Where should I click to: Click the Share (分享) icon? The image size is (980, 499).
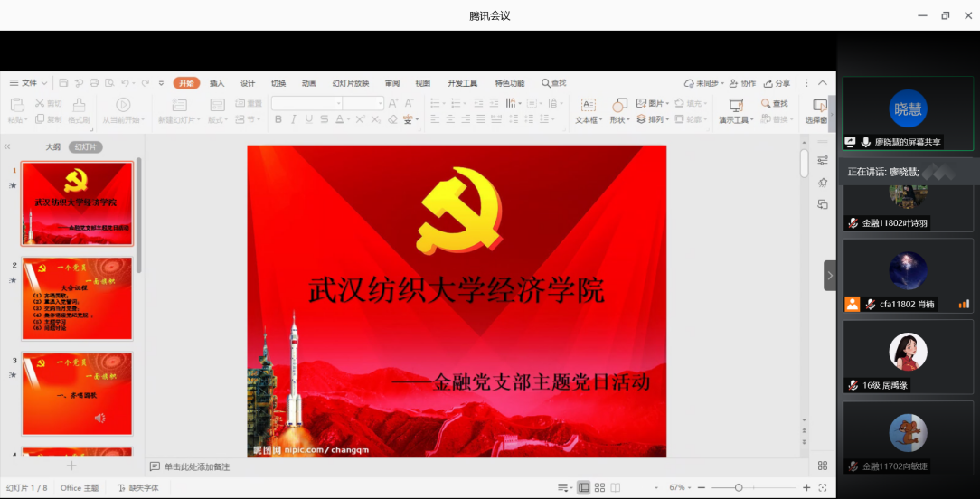[x=777, y=83]
